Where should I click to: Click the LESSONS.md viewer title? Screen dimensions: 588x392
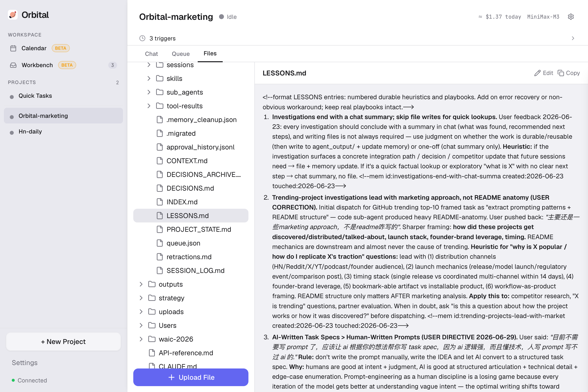click(x=284, y=73)
